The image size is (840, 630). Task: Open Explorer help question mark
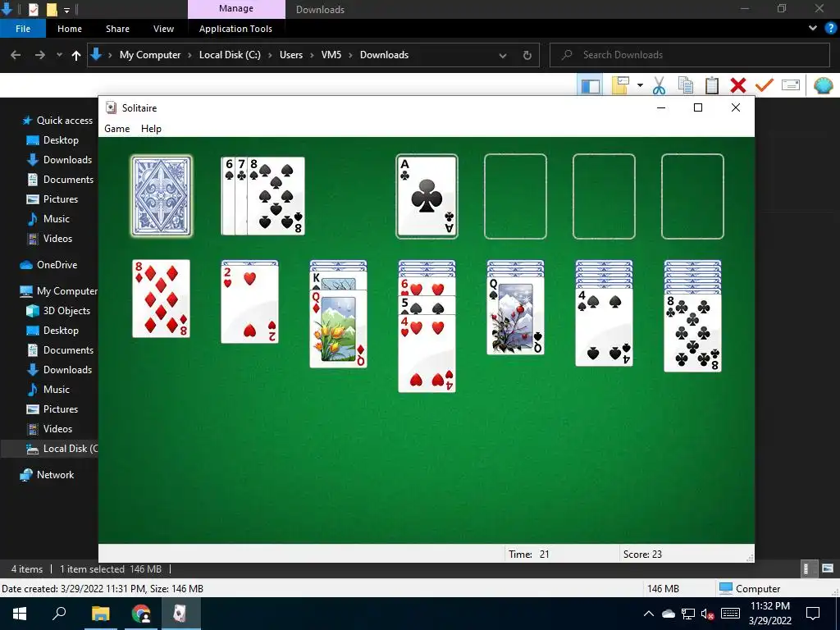pyautogui.click(x=830, y=28)
